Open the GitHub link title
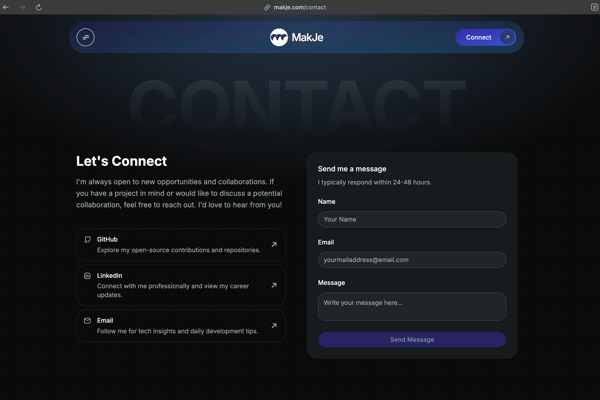The height and width of the screenshot is (400, 600). (x=107, y=240)
